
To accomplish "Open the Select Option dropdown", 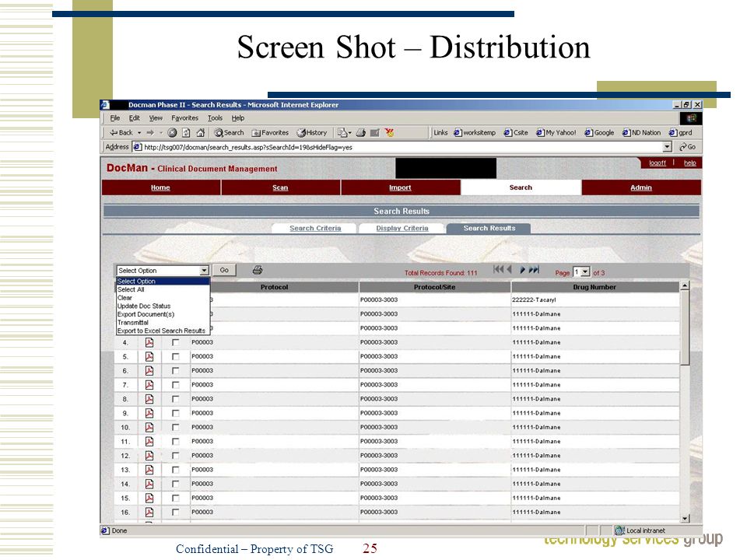I will coord(163,271).
